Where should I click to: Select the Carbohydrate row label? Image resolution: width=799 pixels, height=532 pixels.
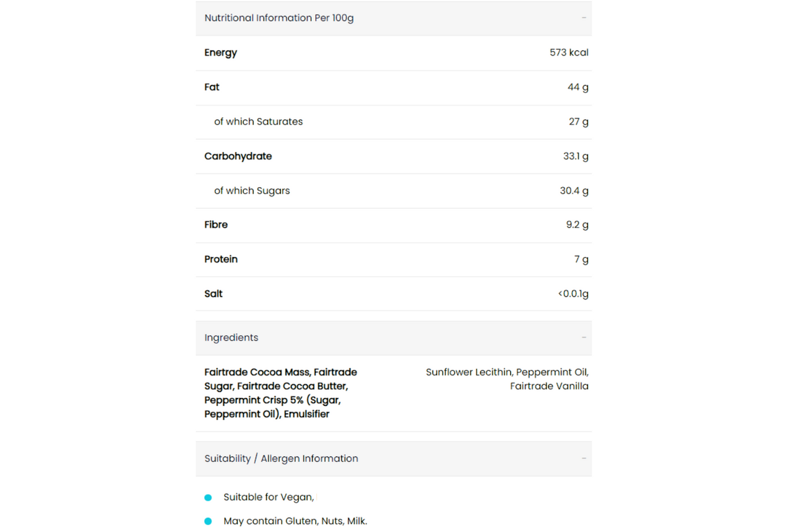(238, 157)
